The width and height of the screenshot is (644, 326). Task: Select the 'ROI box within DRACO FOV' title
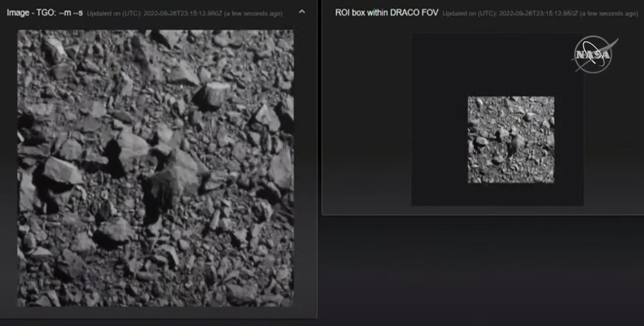[x=386, y=13]
